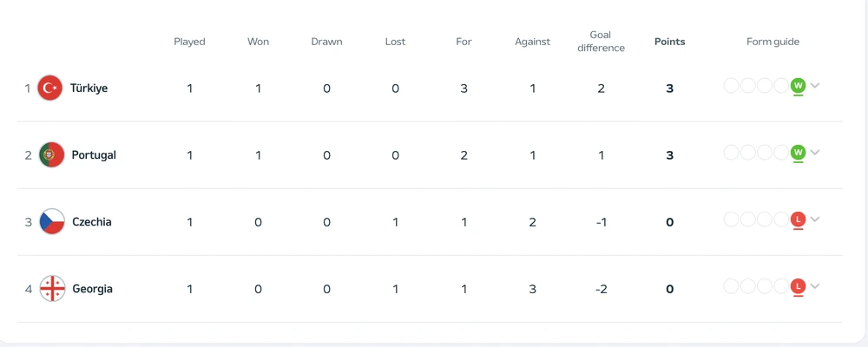Click the Points column header
The height and width of the screenshot is (347, 868).
pos(669,42)
